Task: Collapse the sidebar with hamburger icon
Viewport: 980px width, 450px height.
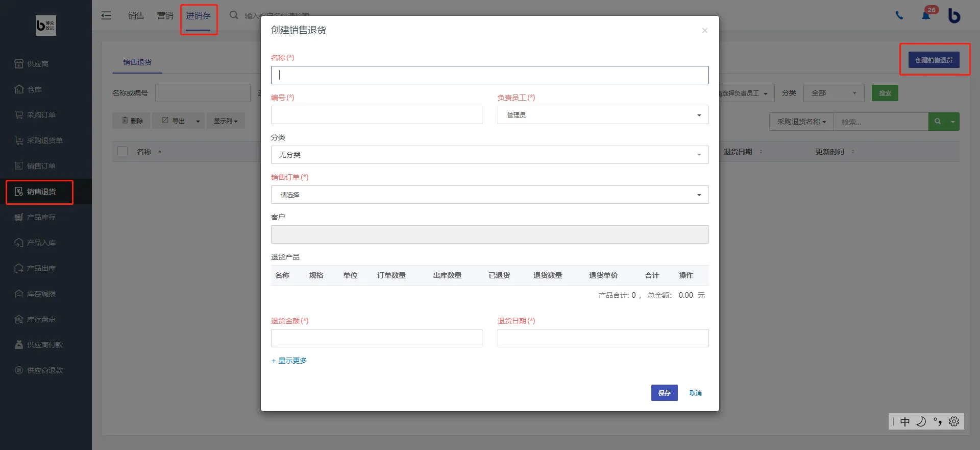Action: tap(106, 15)
